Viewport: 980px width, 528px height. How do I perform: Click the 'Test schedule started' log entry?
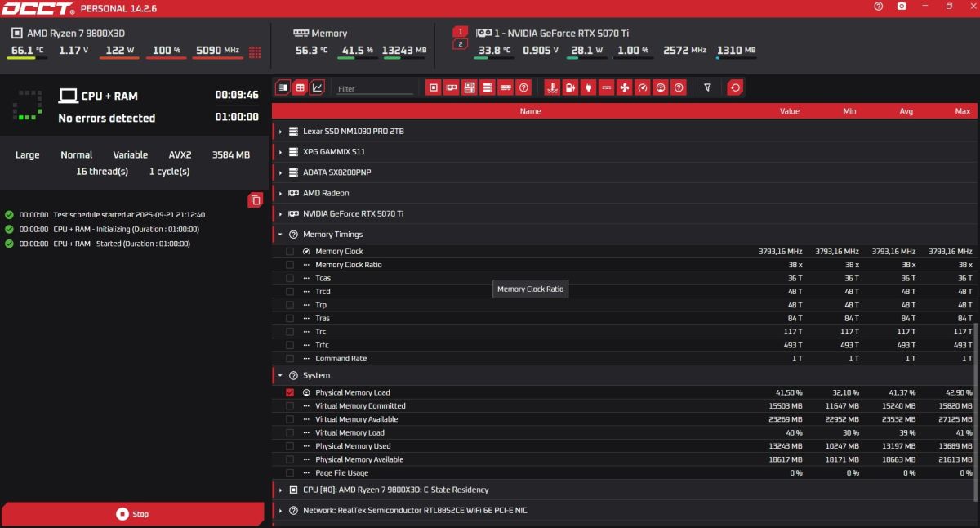(129, 215)
